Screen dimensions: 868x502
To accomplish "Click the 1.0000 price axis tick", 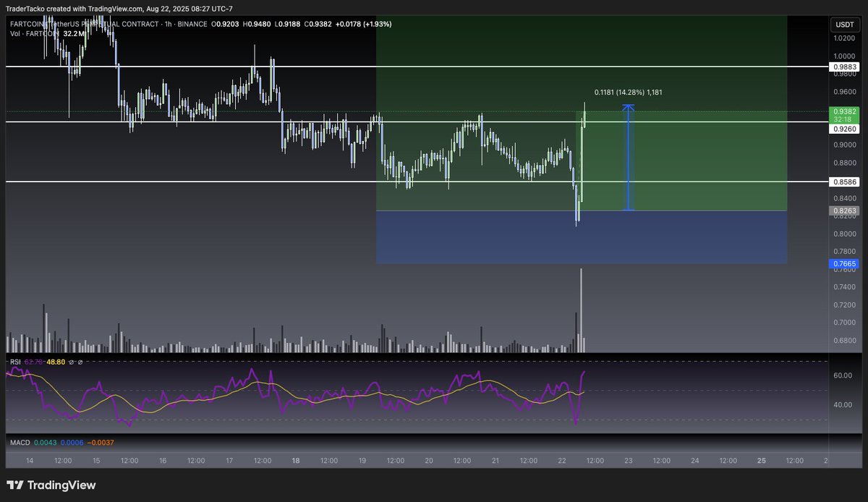I will (844, 56).
